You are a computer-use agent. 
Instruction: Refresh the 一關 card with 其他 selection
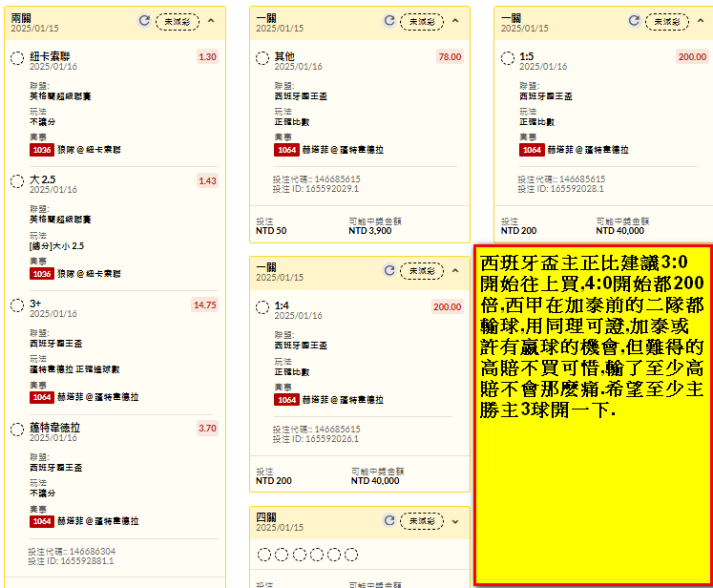tap(389, 20)
